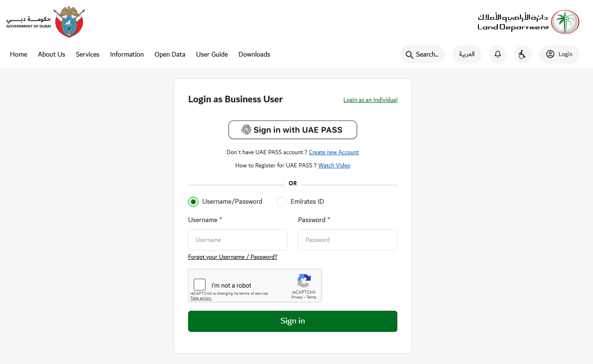Screen dimensions: 593x364
Task: Go to the Open Data menu item
Action: [x=170, y=54]
